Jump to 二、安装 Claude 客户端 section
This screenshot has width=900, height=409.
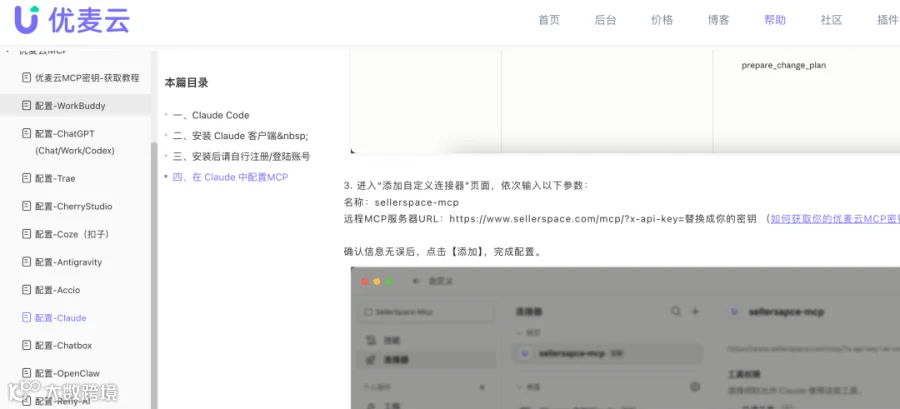240,136
